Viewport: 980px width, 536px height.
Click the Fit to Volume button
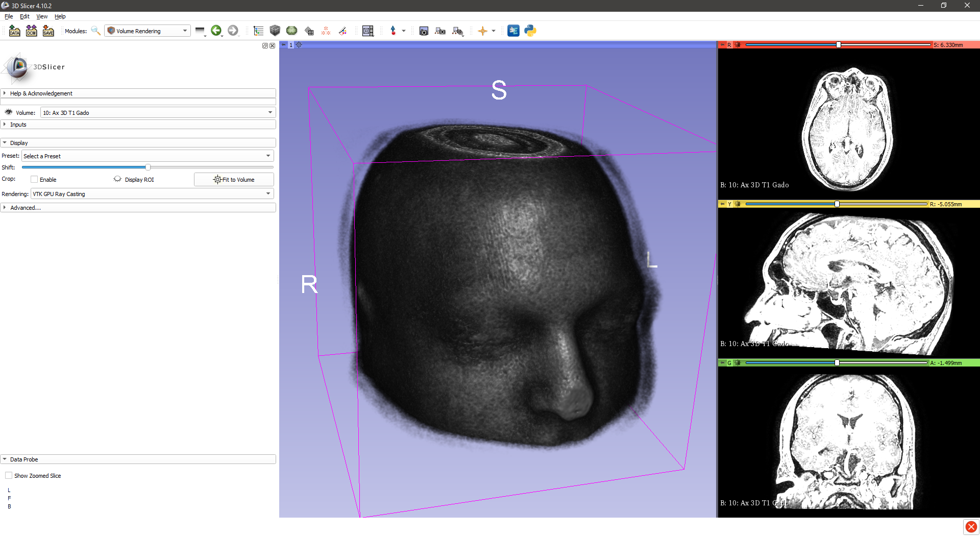point(234,180)
